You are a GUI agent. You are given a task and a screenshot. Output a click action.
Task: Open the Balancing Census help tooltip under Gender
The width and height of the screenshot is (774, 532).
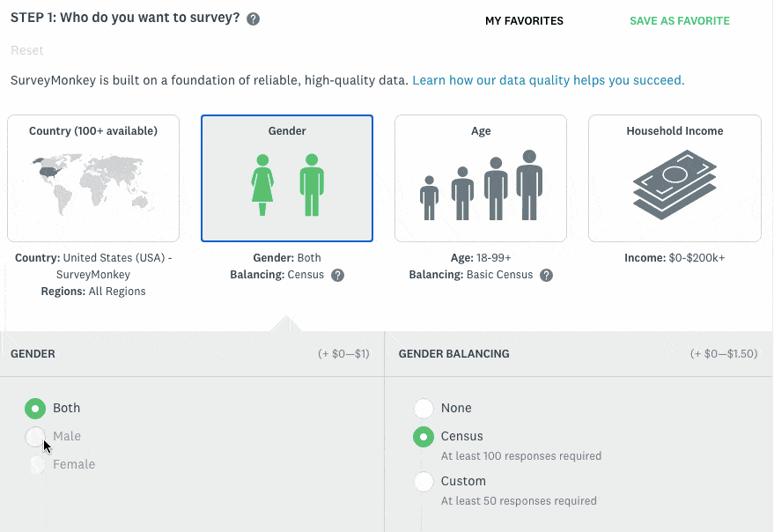337,275
